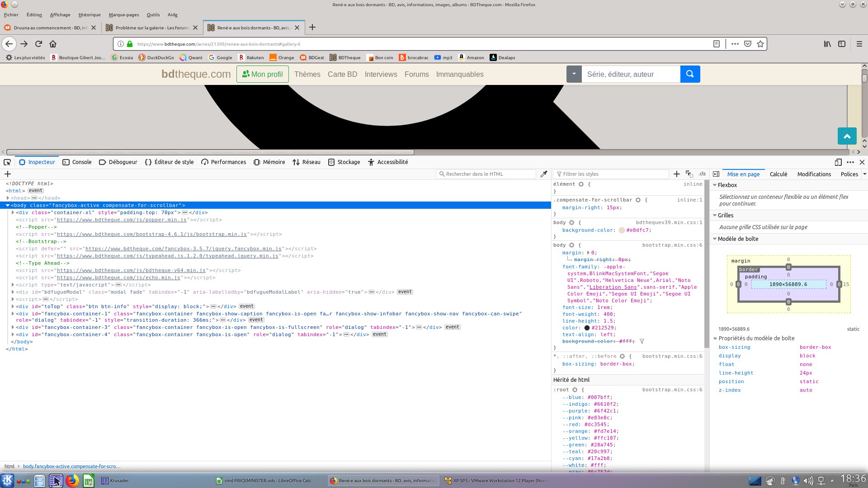Open the Calculé sidebar tab
The height and width of the screenshot is (488, 868).
pyautogui.click(x=778, y=174)
